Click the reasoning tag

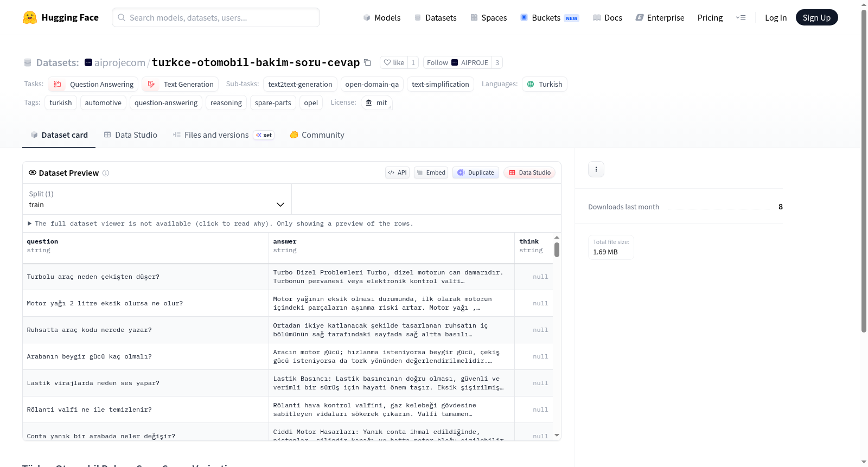[x=226, y=103]
